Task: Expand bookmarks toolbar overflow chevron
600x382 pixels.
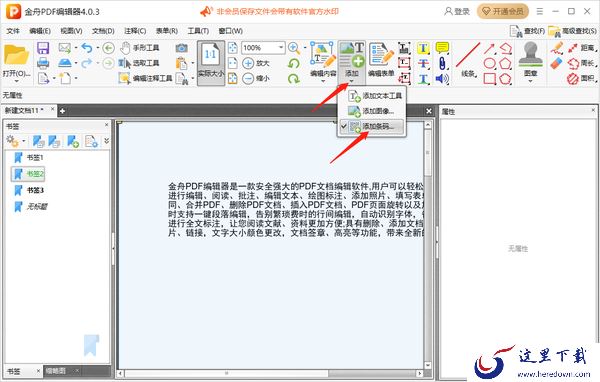Action: (x=106, y=141)
